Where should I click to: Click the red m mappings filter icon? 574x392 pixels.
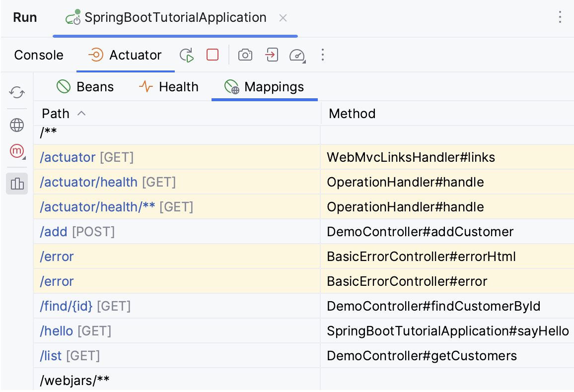point(17,151)
